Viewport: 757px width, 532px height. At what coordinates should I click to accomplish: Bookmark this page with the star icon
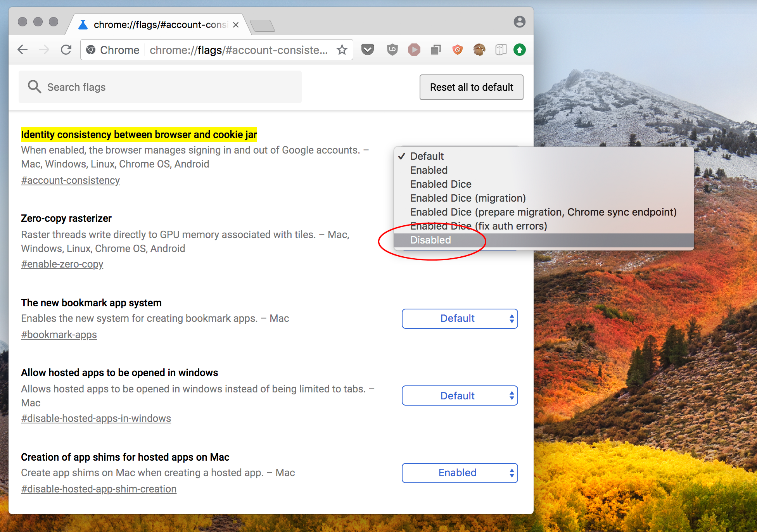click(x=342, y=50)
